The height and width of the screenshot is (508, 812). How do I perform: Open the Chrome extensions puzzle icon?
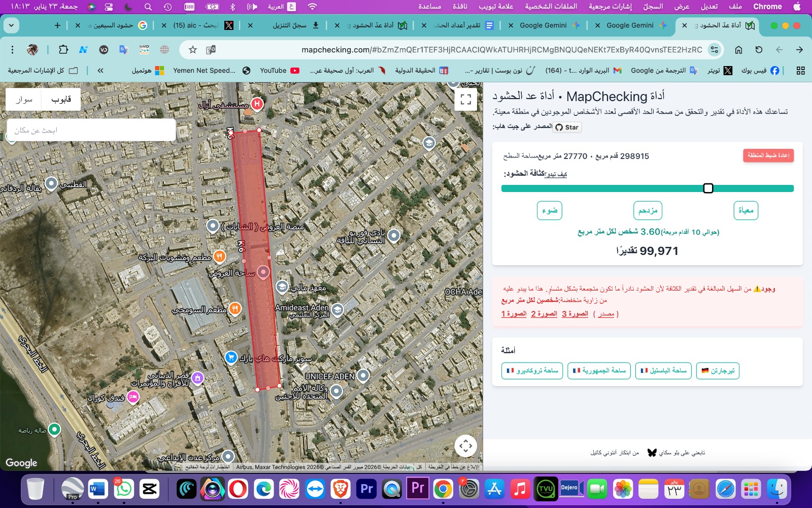(x=63, y=50)
